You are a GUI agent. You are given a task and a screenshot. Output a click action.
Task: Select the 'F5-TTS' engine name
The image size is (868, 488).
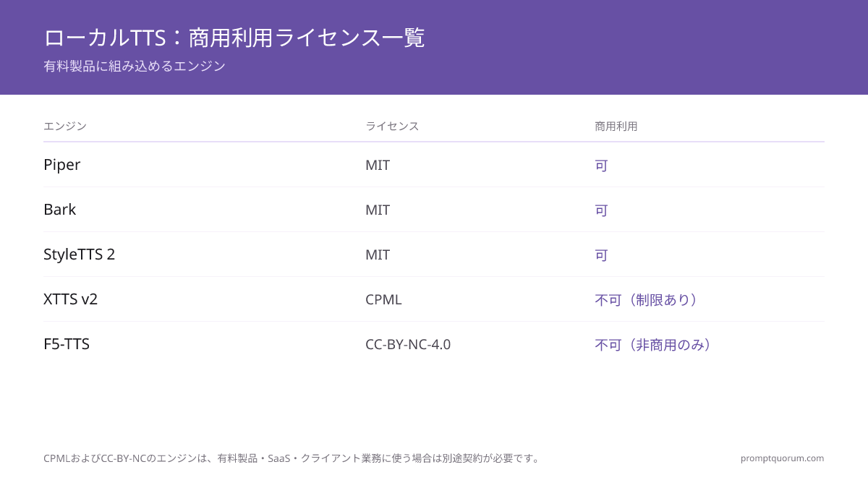tap(67, 344)
